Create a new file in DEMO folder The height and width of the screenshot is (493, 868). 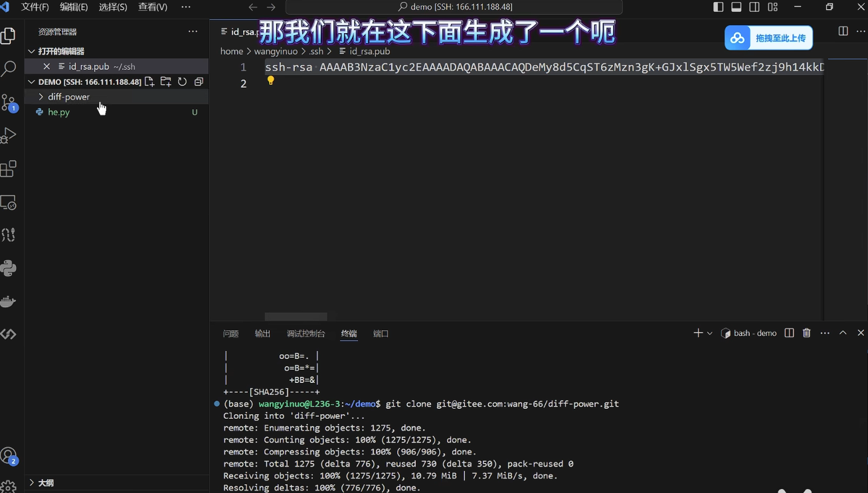click(149, 82)
